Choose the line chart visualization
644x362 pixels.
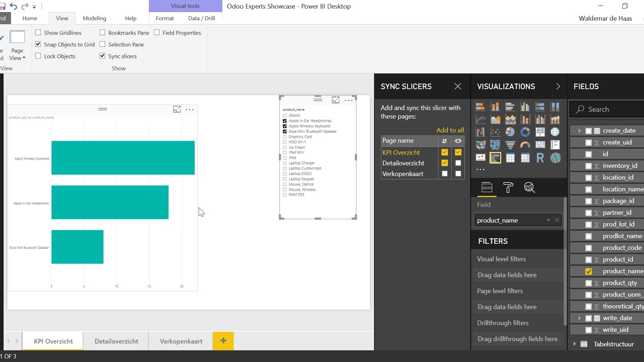(x=480, y=120)
